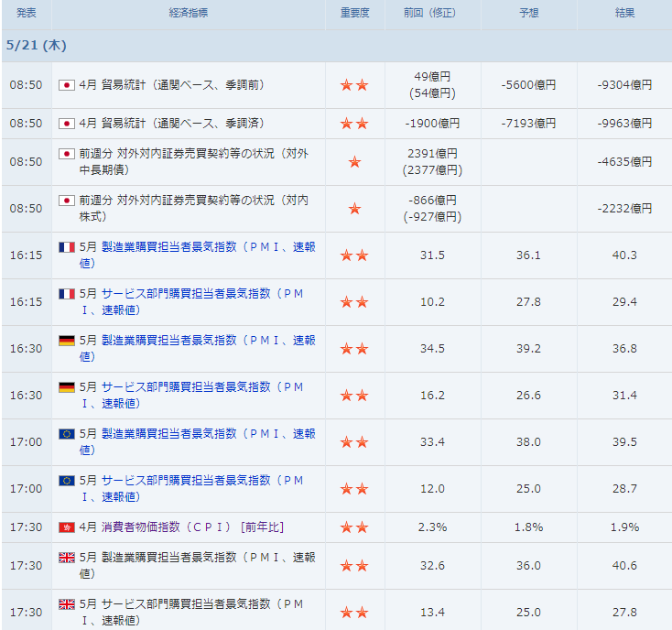The image size is (672, 630).
Task: Click previous value 2391億円 (2377億円)
Action: tap(432, 161)
